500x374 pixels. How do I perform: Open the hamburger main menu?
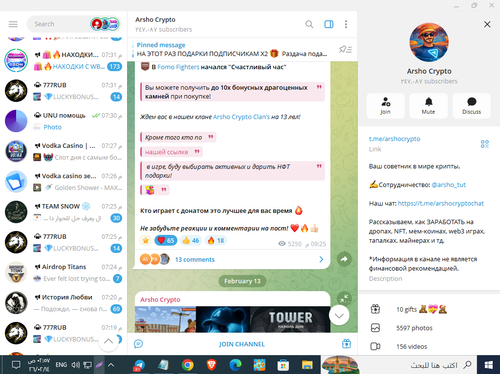pos(13,24)
